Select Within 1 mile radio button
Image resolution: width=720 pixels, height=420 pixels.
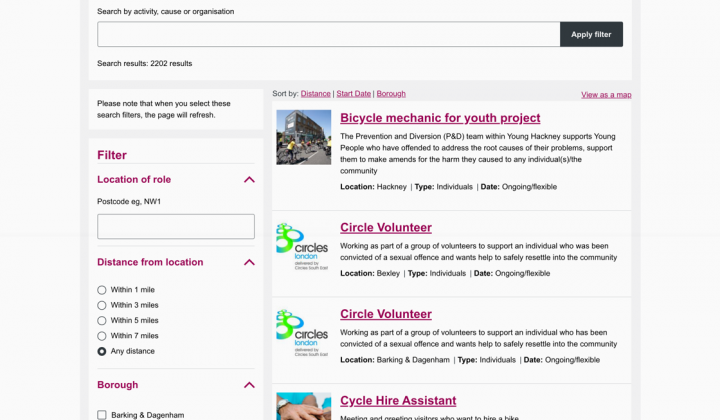[102, 290]
